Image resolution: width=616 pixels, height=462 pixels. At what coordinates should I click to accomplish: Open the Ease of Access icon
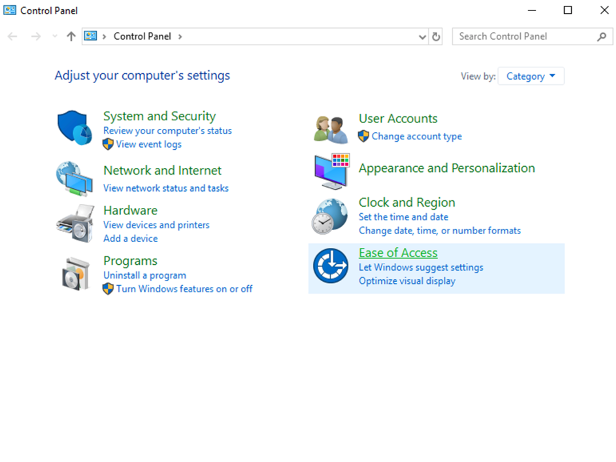[330, 266]
